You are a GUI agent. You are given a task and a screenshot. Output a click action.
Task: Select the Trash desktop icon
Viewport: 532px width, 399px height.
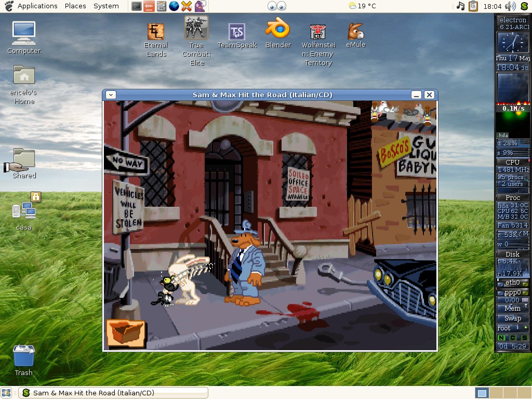(x=24, y=361)
